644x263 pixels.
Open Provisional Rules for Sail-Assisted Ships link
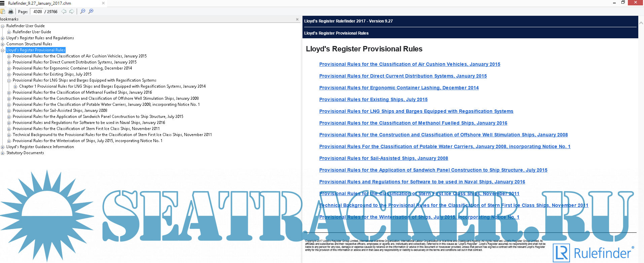(384, 158)
